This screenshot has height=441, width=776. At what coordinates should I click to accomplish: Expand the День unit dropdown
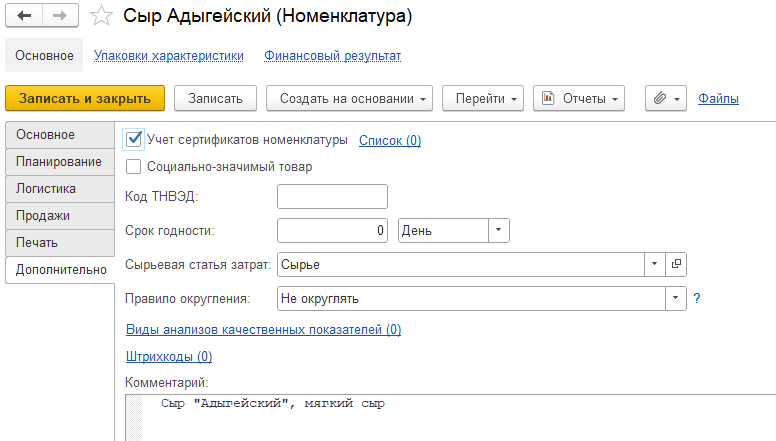[x=498, y=230]
